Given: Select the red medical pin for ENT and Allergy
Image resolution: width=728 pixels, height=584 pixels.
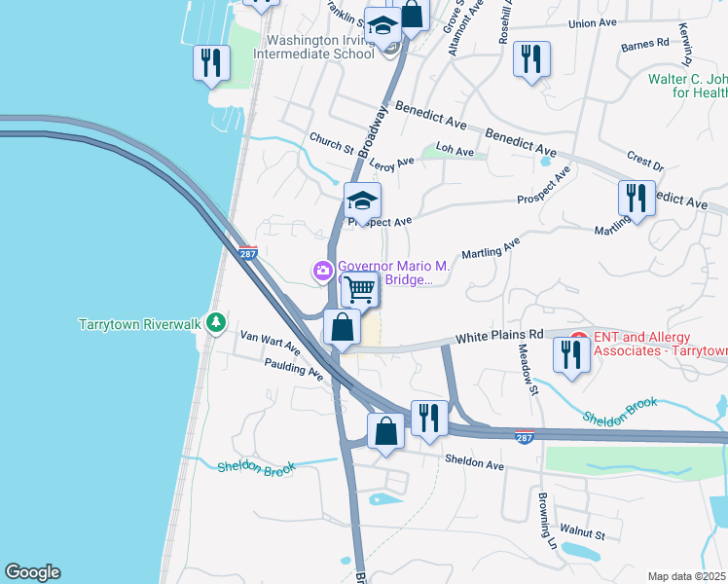Looking at the screenshot, I should coord(578,335).
